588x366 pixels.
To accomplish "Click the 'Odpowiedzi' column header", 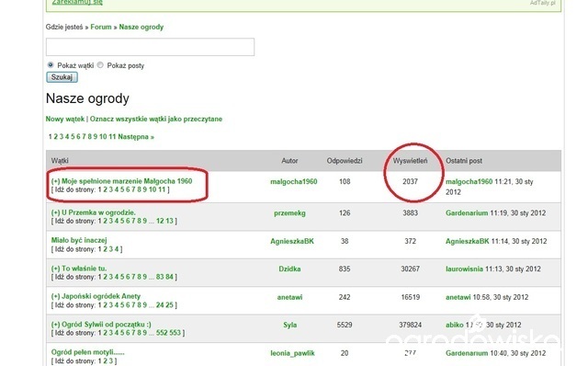I will [x=345, y=161].
